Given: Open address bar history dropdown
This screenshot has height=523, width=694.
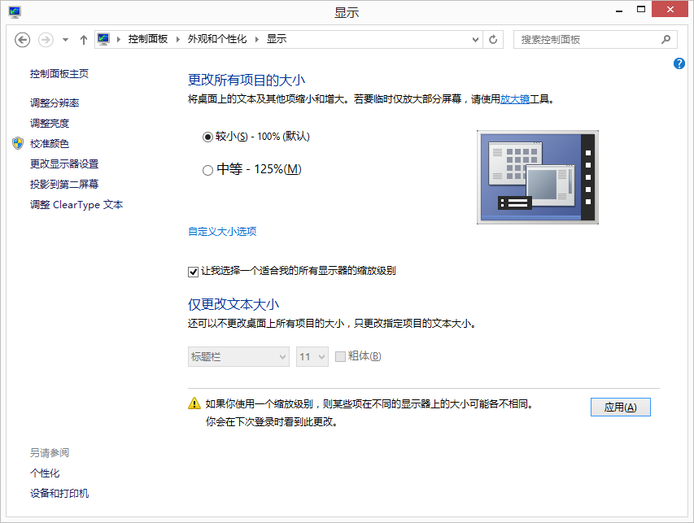Looking at the screenshot, I should click(x=475, y=39).
